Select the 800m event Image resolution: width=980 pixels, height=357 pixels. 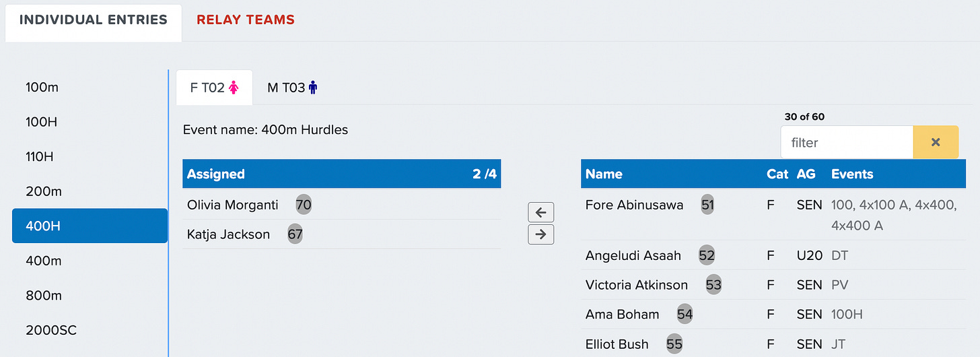[x=90, y=295]
